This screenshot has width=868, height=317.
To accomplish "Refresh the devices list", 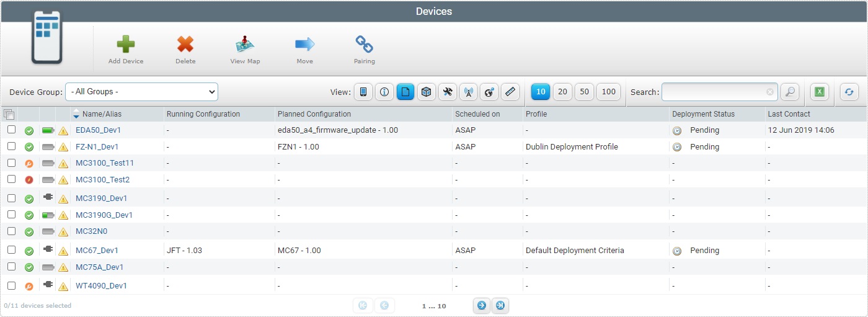I will (849, 92).
